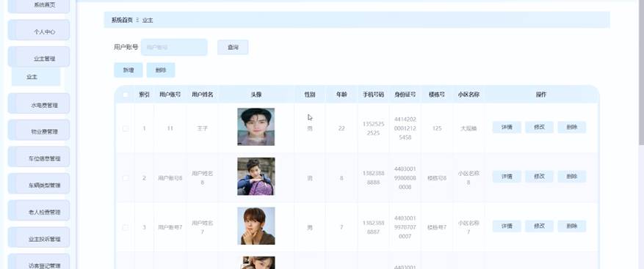
Task: Click 删除 for user 王子
Action: click(572, 127)
